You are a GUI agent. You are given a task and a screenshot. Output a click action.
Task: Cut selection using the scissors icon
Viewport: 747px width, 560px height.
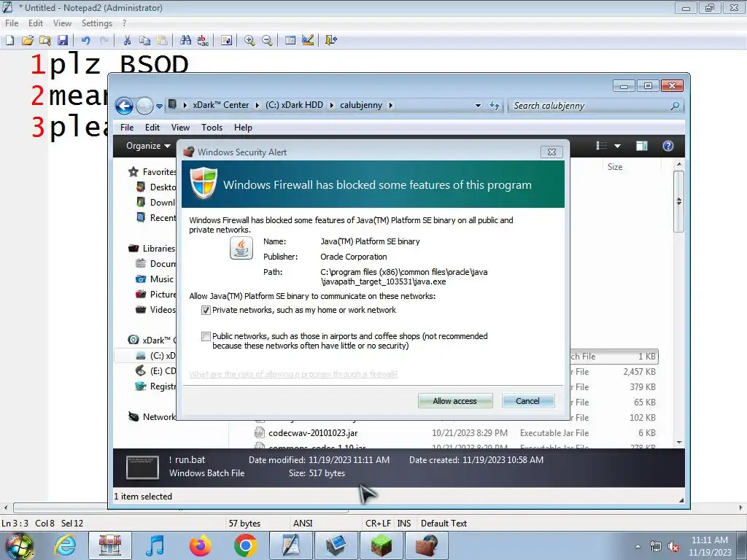(x=127, y=41)
